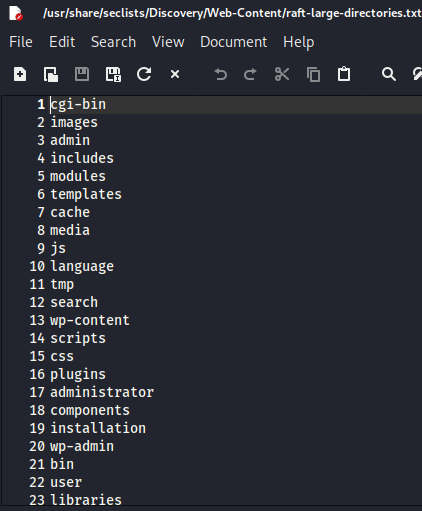Click the file path in title bar
The width and height of the screenshot is (422, 511).
[232, 13]
